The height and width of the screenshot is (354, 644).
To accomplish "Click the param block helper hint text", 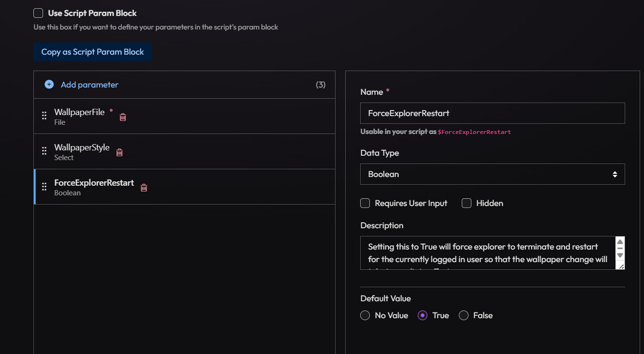I will point(156,27).
